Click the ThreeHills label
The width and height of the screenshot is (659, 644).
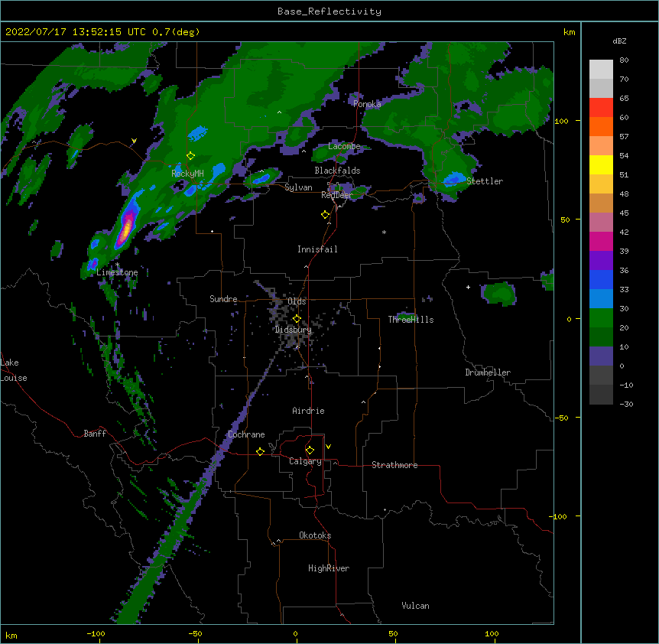click(x=411, y=320)
